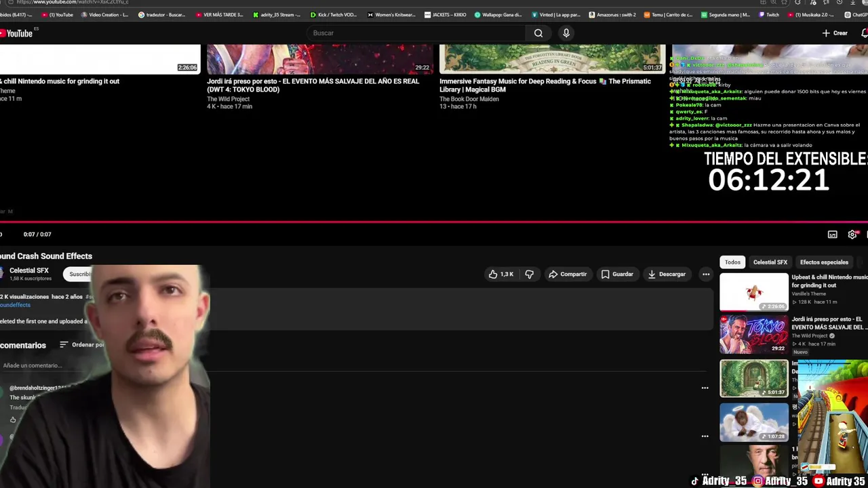This screenshot has height=488, width=868.
Task: Switch to Kick / Twitch VOD tab
Action: [x=334, y=15]
